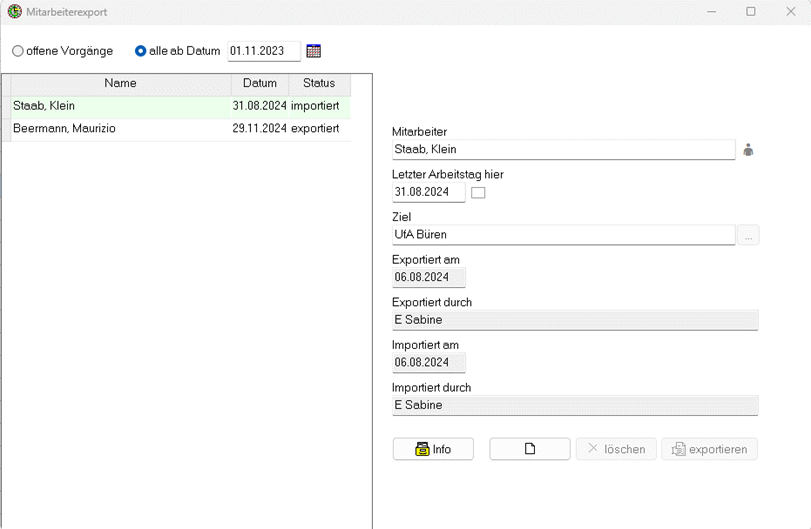Click the löschen delete button
Image resolution: width=811 pixels, height=529 pixels.
tap(616, 449)
